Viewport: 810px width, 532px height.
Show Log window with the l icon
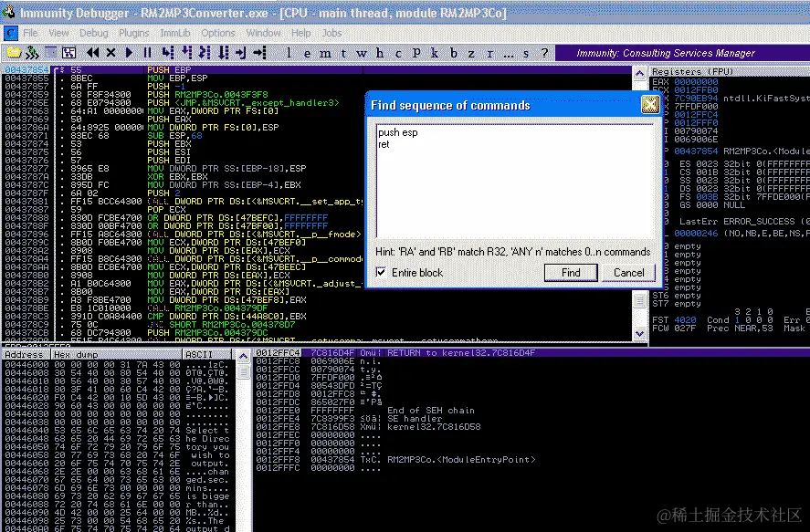coord(289,53)
